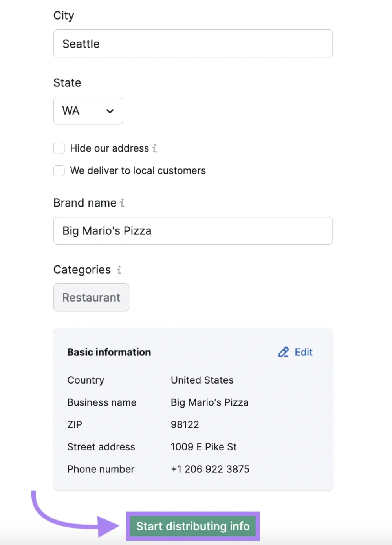Click the info icon beside Brand name
Image resolution: width=392 pixels, height=545 pixels.
[x=122, y=203]
